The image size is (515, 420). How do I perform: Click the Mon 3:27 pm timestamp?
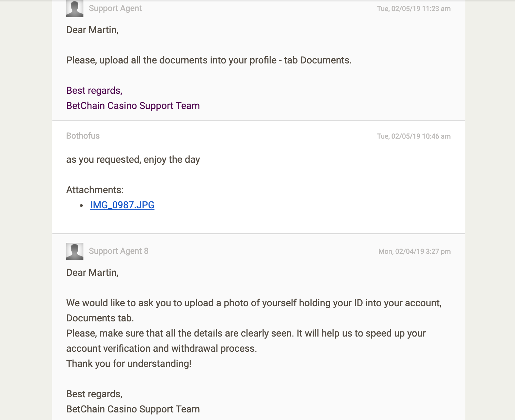click(x=414, y=251)
